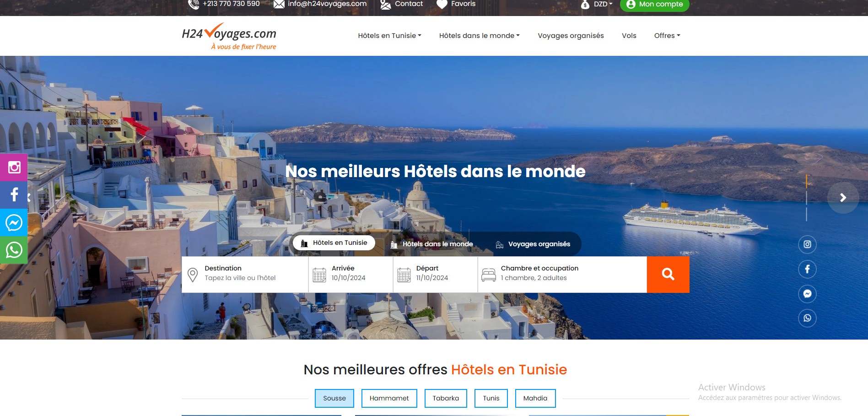Click the round Facebook icon on the right
Viewport: 868px width, 416px height.
pos(807,269)
